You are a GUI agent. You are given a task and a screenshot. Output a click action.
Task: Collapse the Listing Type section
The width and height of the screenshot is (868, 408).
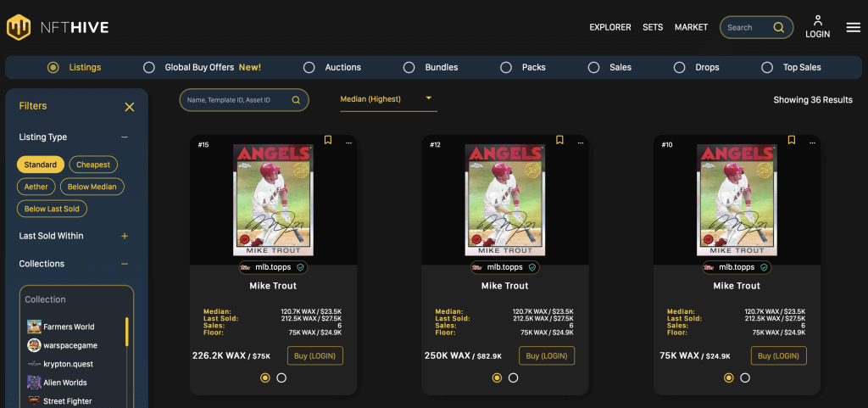pos(125,137)
